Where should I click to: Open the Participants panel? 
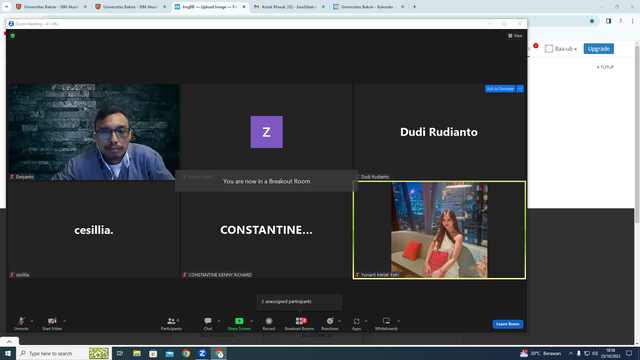coord(171,323)
